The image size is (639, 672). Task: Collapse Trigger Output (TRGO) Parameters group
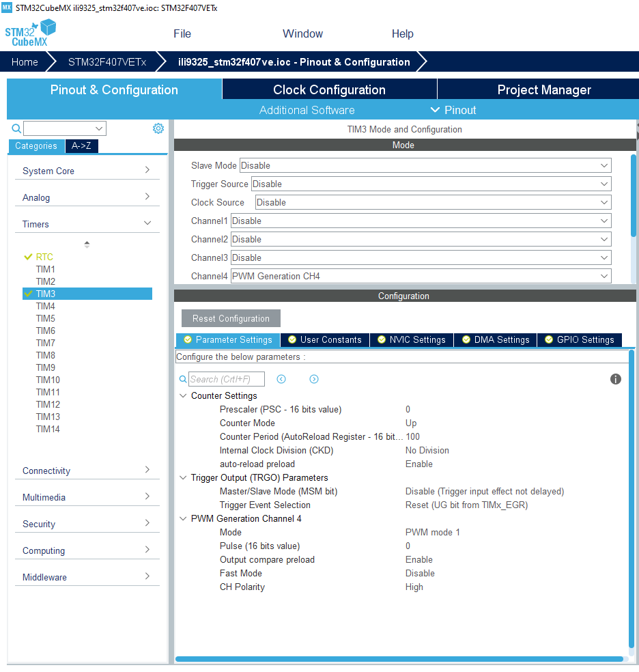pyautogui.click(x=183, y=477)
